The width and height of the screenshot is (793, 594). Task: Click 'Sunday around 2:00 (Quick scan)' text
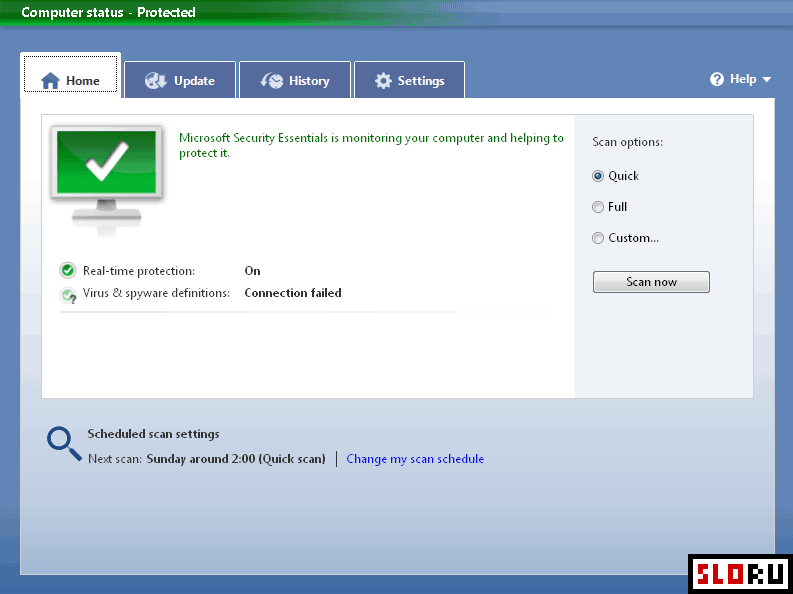point(236,459)
